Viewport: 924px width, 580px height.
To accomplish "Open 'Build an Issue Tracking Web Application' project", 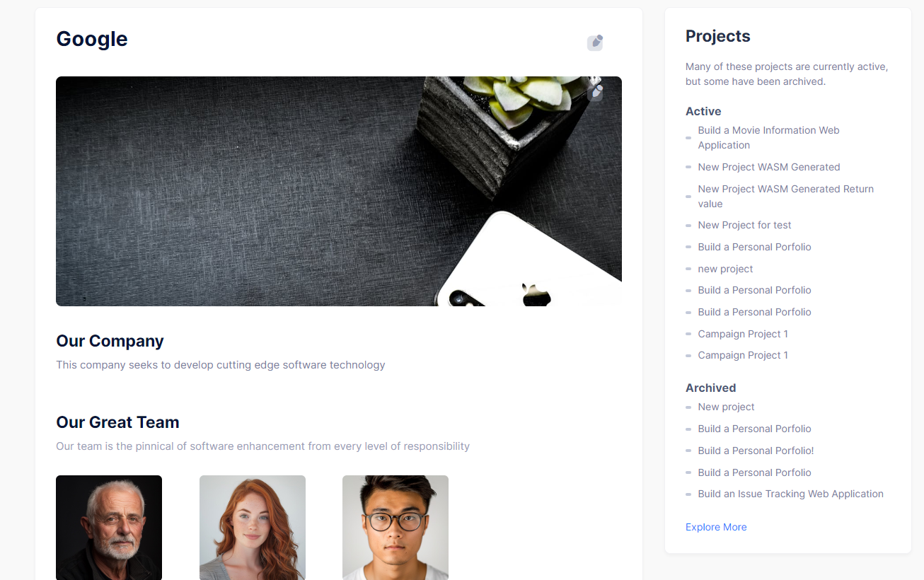I will coord(790,494).
